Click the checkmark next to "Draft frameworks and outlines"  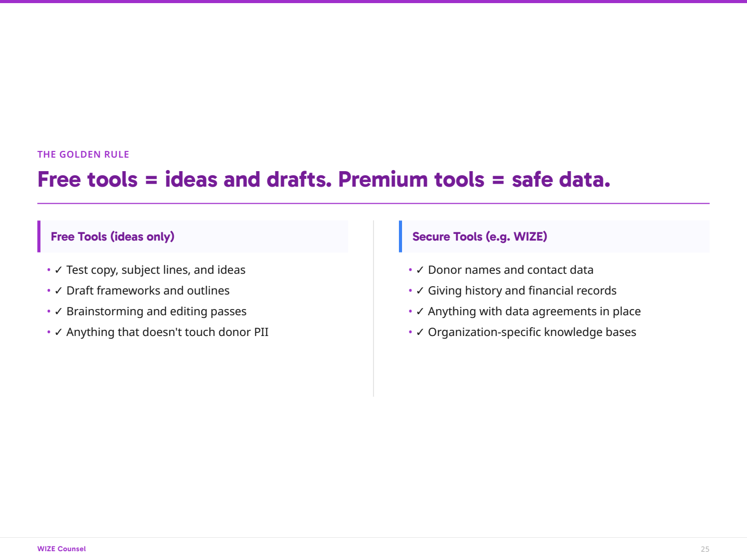58,291
